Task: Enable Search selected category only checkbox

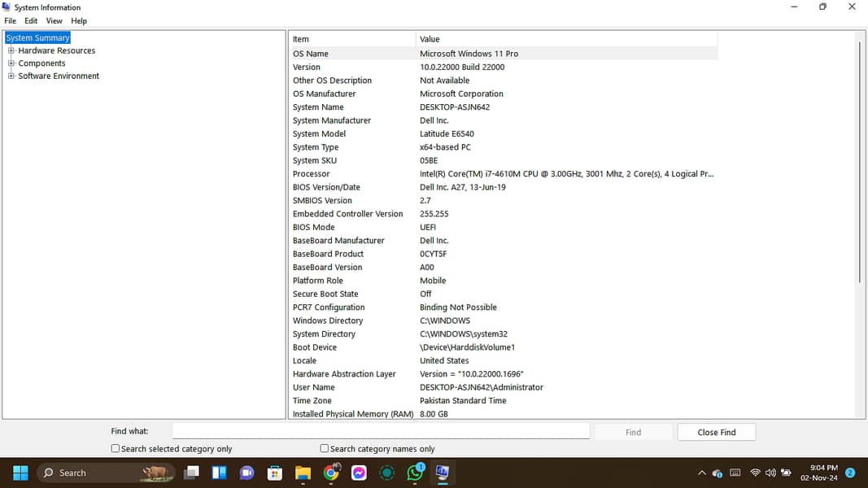Action: point(116,448)
